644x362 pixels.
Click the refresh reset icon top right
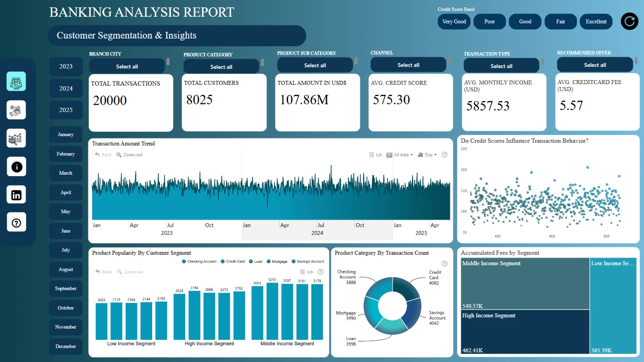(630, 21)
